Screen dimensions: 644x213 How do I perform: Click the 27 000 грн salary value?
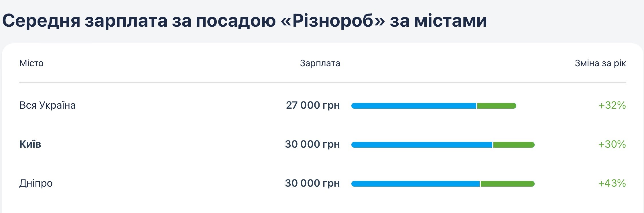pos(313,105)
